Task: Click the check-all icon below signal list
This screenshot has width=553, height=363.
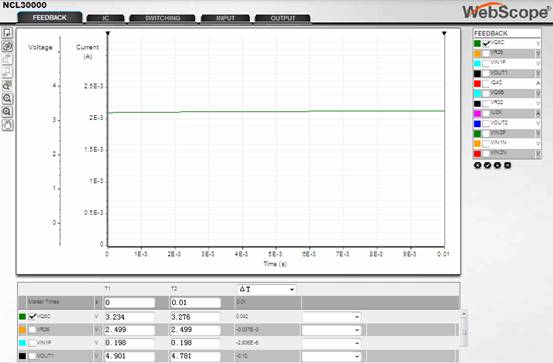Action: (x=487, y=165)
